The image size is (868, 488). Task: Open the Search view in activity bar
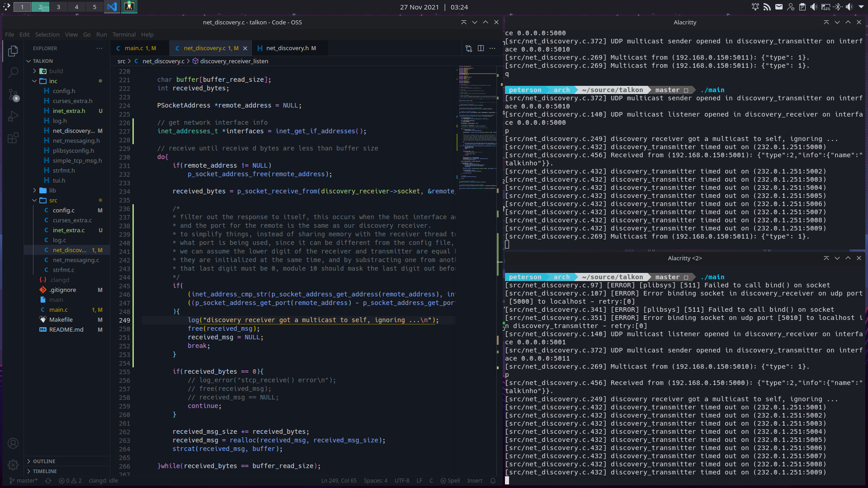coord(13,72)
